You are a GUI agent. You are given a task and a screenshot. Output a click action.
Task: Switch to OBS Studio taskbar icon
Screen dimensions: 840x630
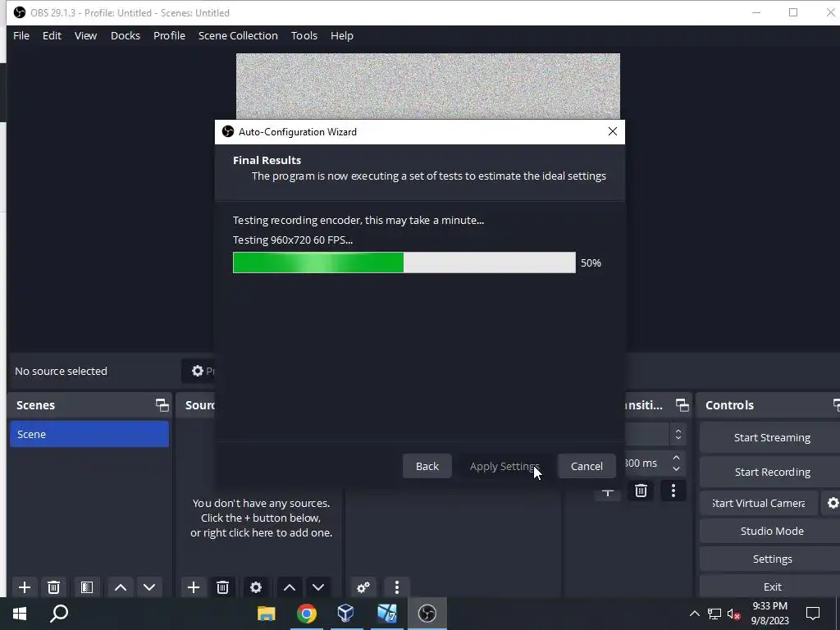tap(427, 614)
